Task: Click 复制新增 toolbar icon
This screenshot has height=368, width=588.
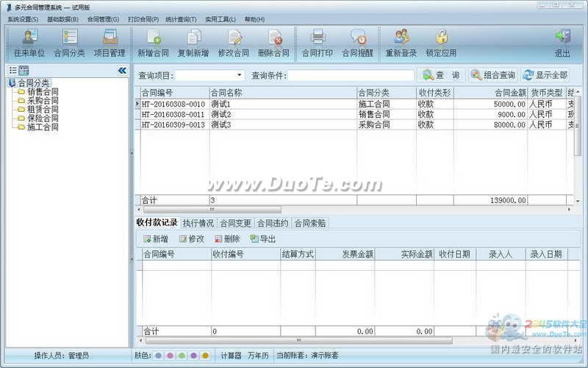Action: (193, 44)
